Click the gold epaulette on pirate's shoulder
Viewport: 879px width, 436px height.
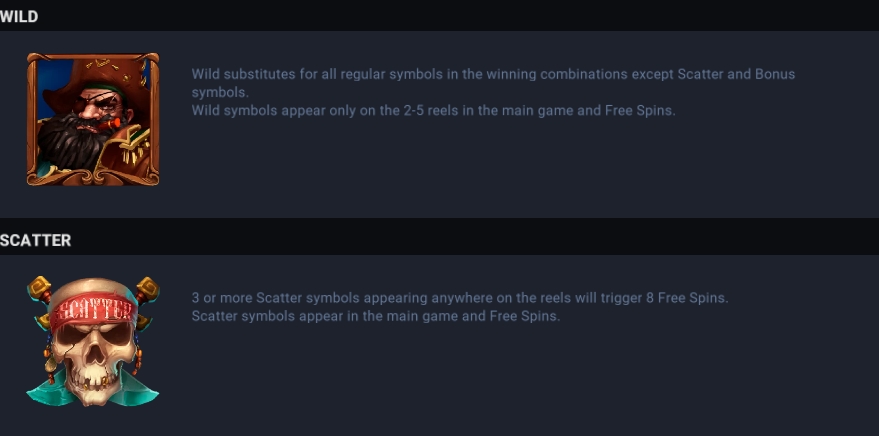click(133, 145)
